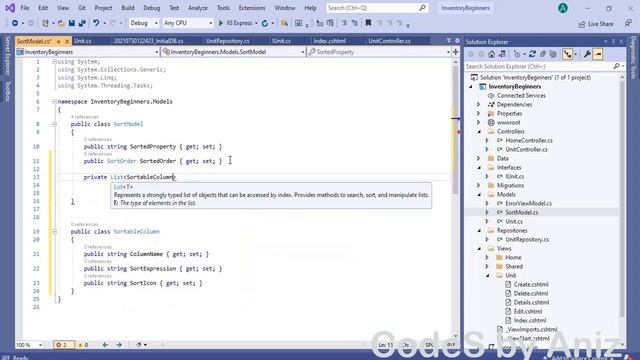Click the Search (Ctrl+Q) input box
640x360 pixels.
[377, 8]
